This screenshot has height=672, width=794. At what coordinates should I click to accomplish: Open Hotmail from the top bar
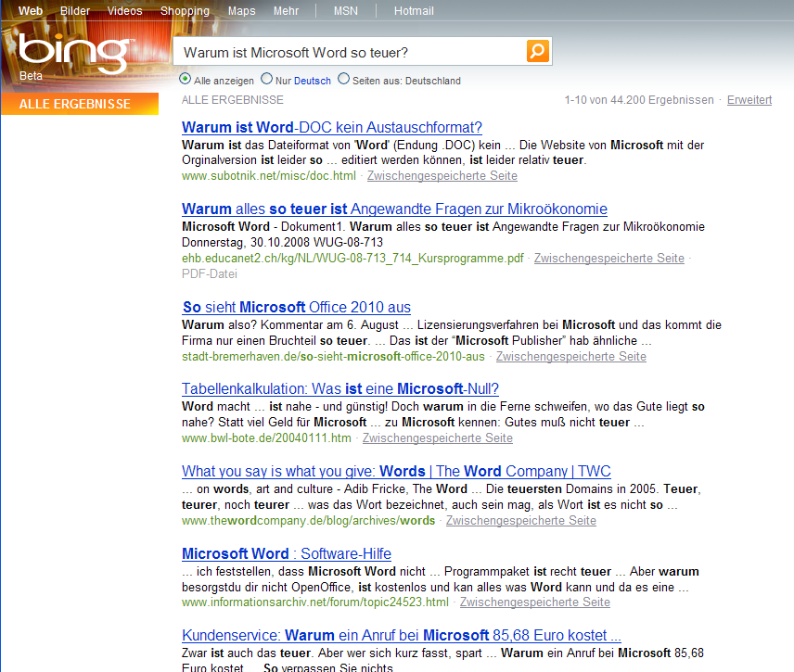[414, 11]
